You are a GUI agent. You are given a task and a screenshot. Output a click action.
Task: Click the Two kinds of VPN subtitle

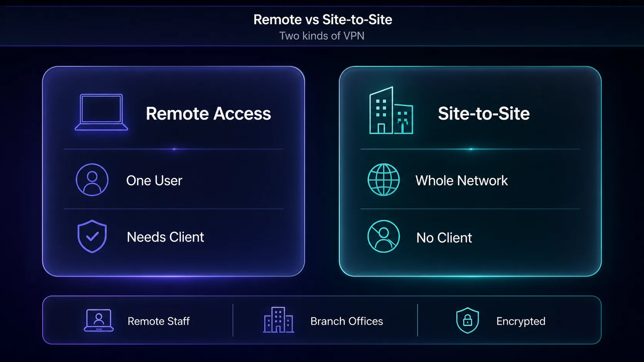coord(322,36)
